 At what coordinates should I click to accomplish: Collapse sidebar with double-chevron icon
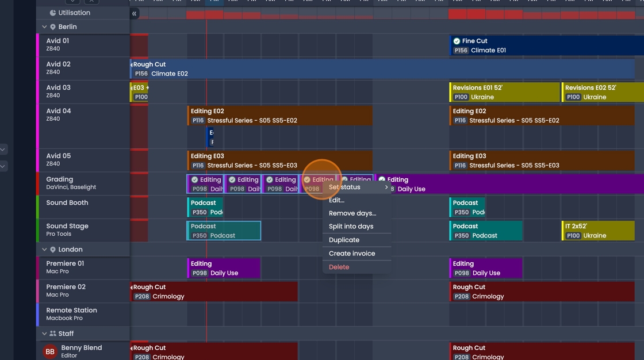134,13
